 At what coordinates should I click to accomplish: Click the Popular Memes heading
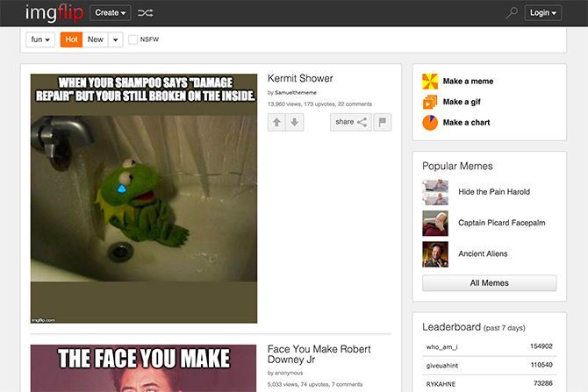coord(457,166)
